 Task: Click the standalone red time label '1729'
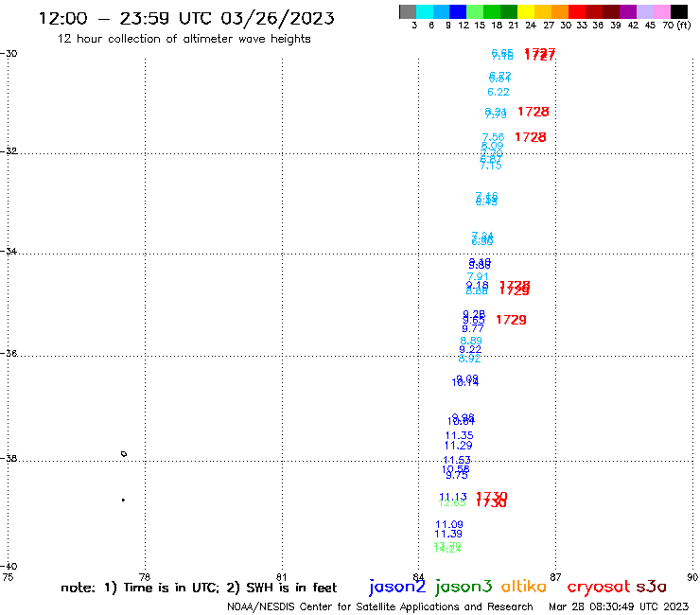click(511, 320)
